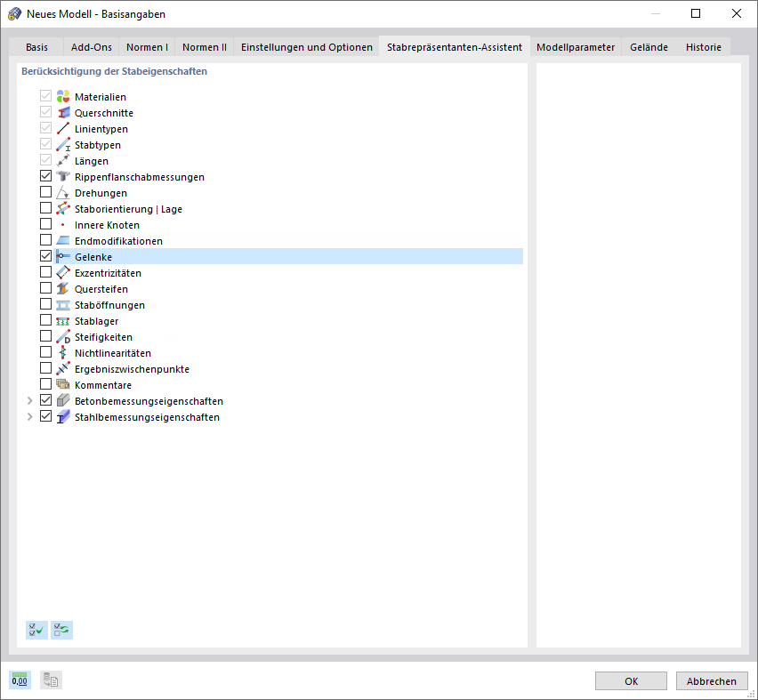The height and width of the screenshot is (700, 758).
Task: Check the Staböffnungen checkbox
Action: pyautogui.click(x=45, y=303)
